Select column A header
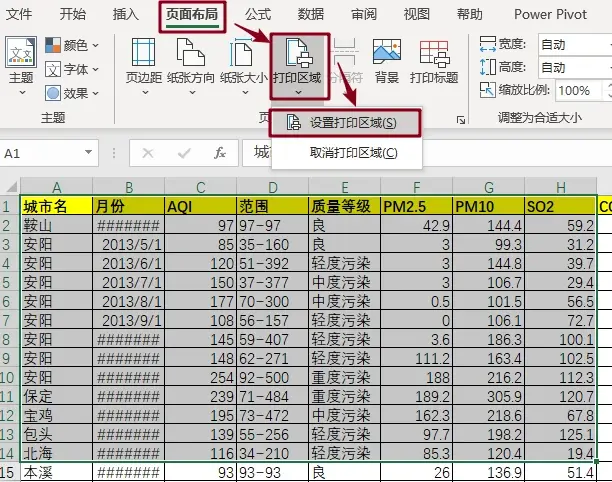Image resolution: width=612 pixels, height=482 pixels. [57, 187]
